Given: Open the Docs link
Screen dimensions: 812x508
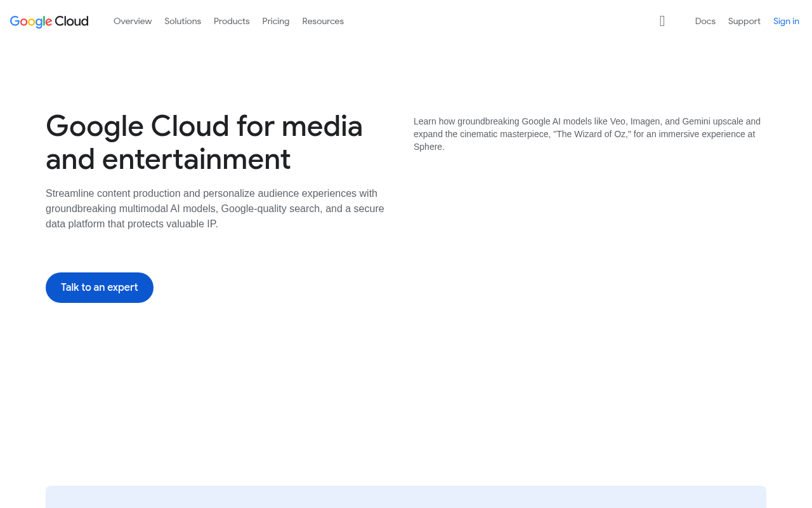Looking at the screenshot, I should (x=705, y=21).
